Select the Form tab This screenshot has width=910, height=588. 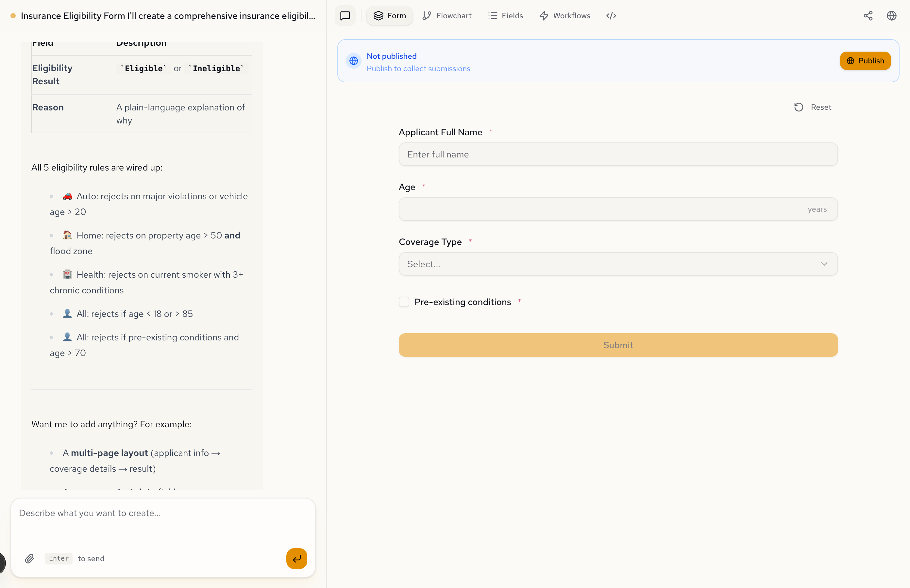click(x=390, y=16)
